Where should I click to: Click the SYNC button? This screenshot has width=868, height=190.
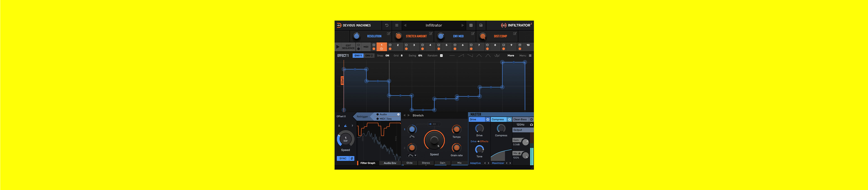343,158
